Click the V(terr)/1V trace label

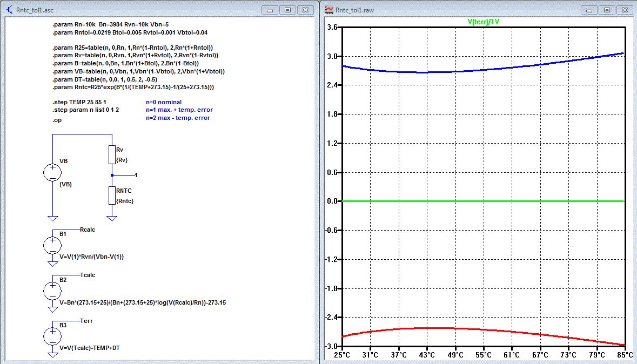point(484,21)
